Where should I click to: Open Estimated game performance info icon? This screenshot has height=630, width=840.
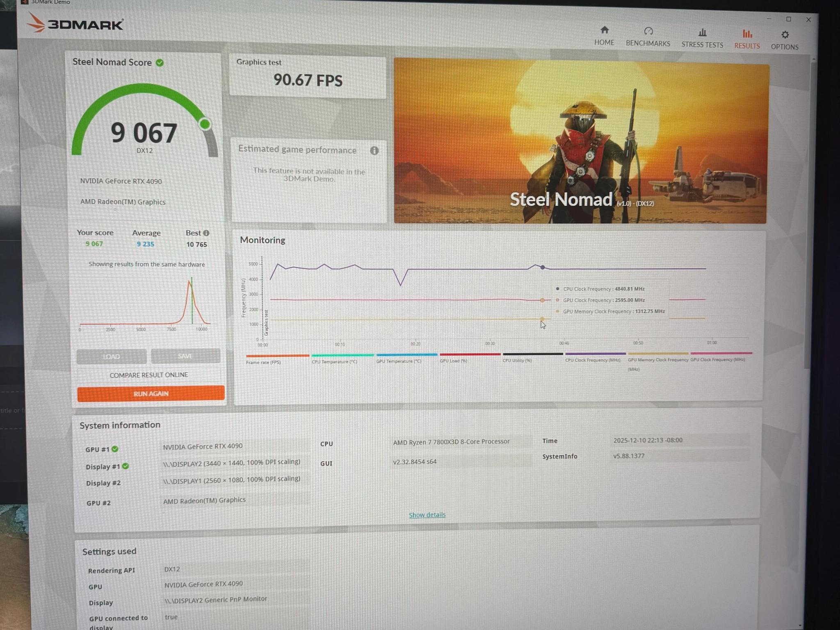[x=374, y=151]
